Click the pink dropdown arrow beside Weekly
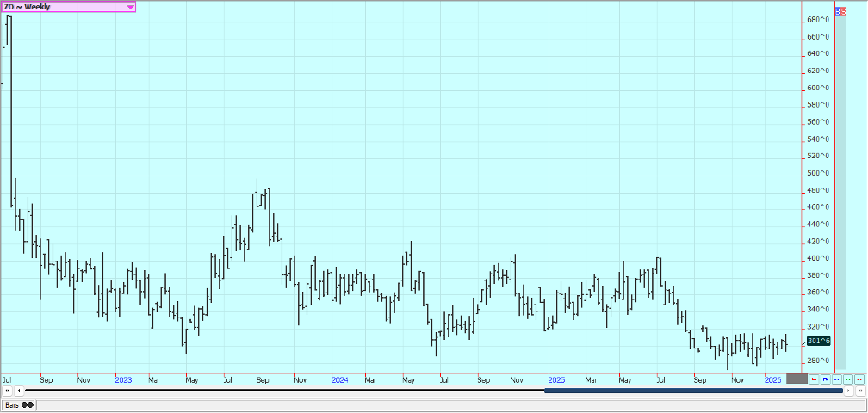 pos(130,7)
